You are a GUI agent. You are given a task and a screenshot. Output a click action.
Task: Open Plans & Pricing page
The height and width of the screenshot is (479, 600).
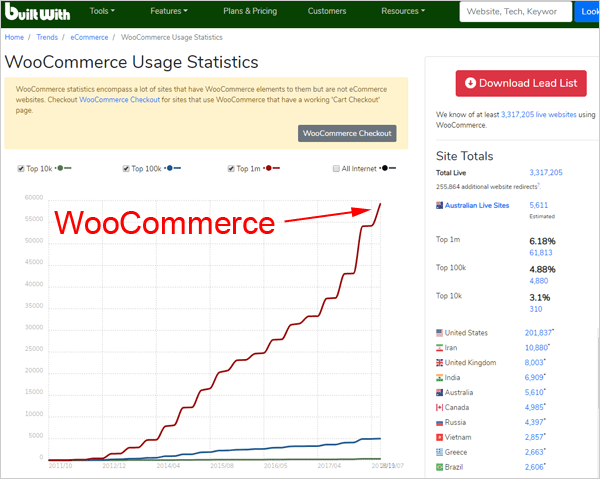coord(250,11)
